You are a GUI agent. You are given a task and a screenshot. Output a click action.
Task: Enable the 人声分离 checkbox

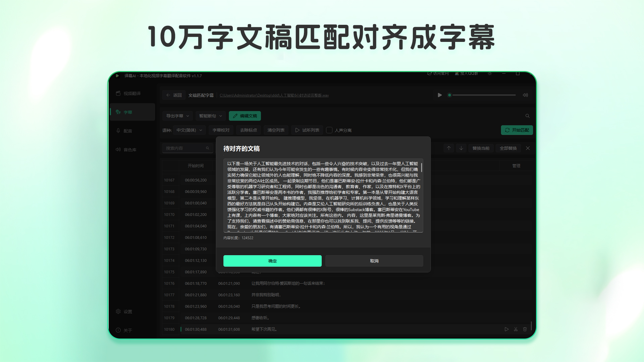click(329, 130)
